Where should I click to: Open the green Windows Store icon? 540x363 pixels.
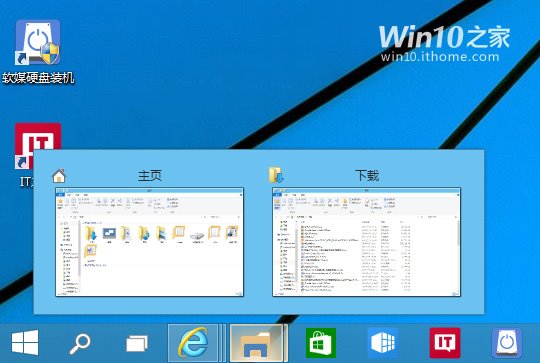(x=321, y=343)
